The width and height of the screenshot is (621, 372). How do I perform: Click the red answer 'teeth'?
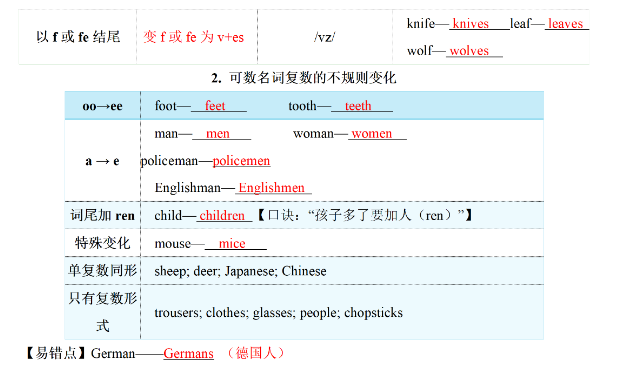point(358,106)
